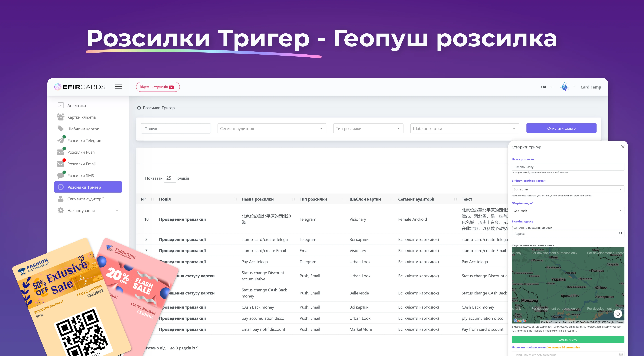Viewport: 644px width, 356px height.
Task: Expand the Налаштування submenu chevron
Action: coord(117,210)
